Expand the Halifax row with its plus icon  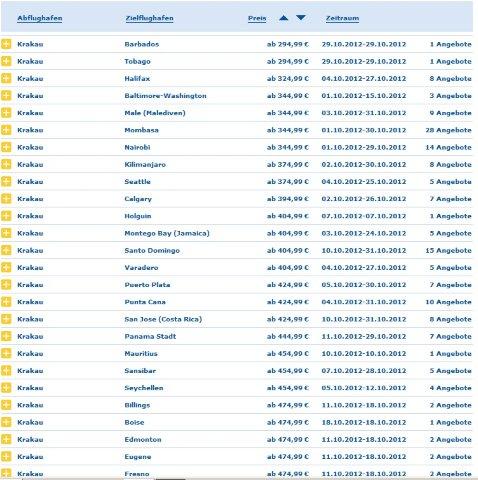6,78
